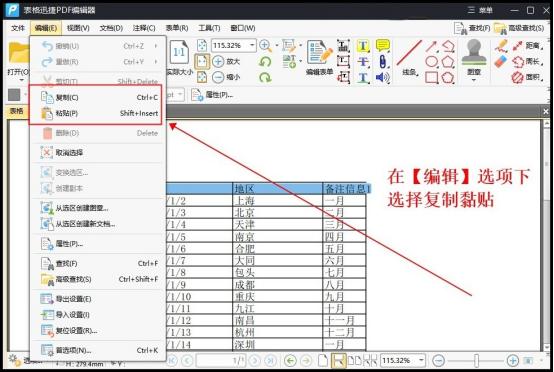The height and width of the screenshot is (372, 554).
Task: Close the 表格 document tab with X
Action: point(546,112)
